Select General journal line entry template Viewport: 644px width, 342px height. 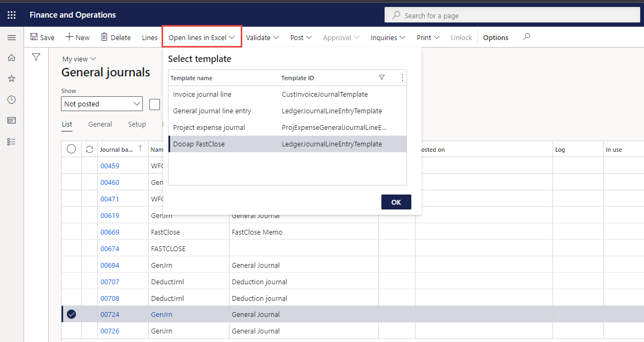287,111
